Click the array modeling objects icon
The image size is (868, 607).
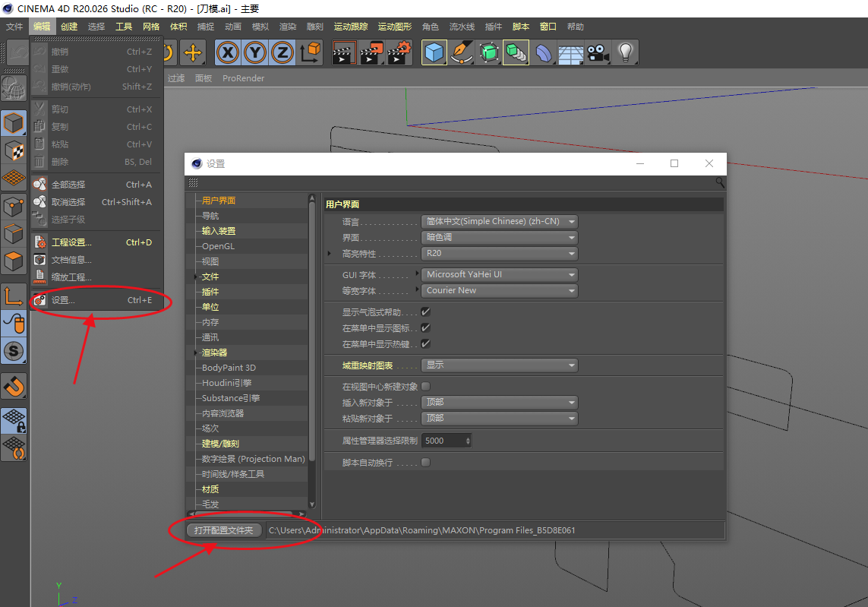pos(516,52)
